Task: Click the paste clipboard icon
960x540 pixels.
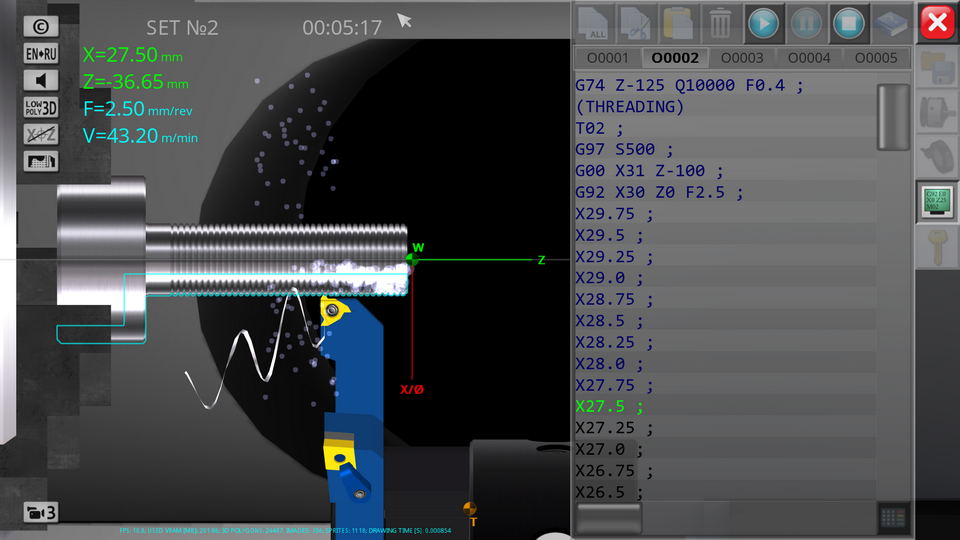Action: [678, 22]
